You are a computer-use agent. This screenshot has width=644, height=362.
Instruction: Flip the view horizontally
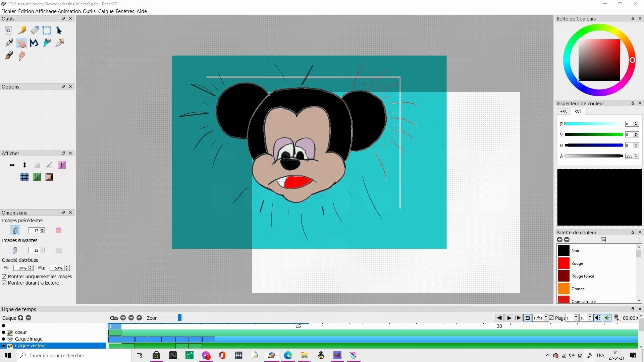12,165
